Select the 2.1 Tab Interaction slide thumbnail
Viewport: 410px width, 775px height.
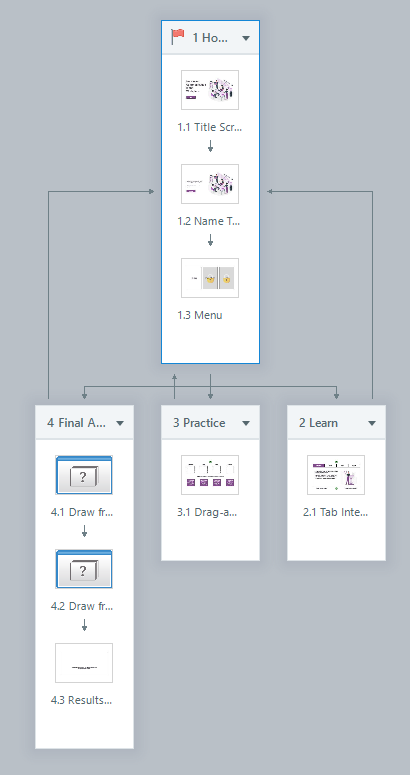(336, 475)
